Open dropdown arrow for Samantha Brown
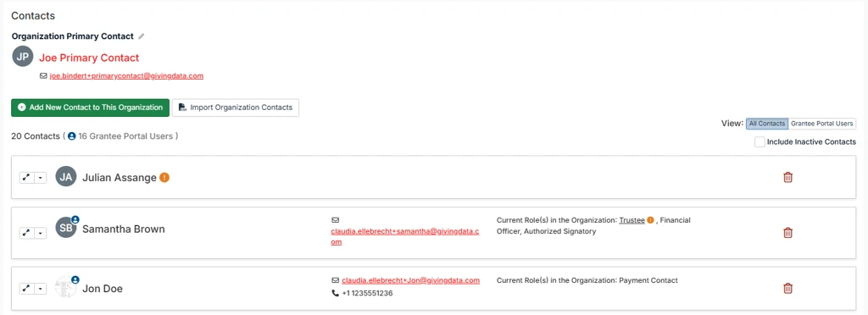Screen dimensions: 868x315 click(41, 233)
